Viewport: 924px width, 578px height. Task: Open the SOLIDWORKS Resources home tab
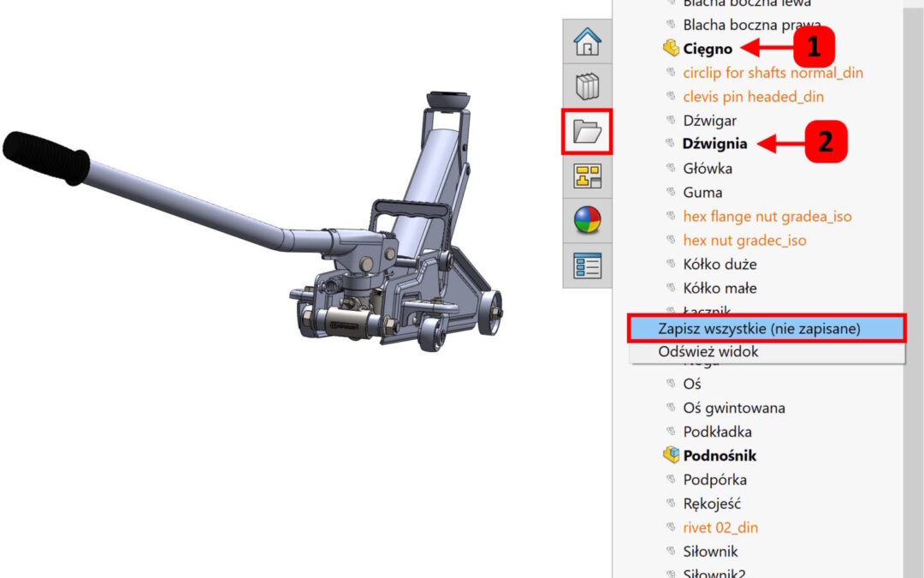click(587, 41)
